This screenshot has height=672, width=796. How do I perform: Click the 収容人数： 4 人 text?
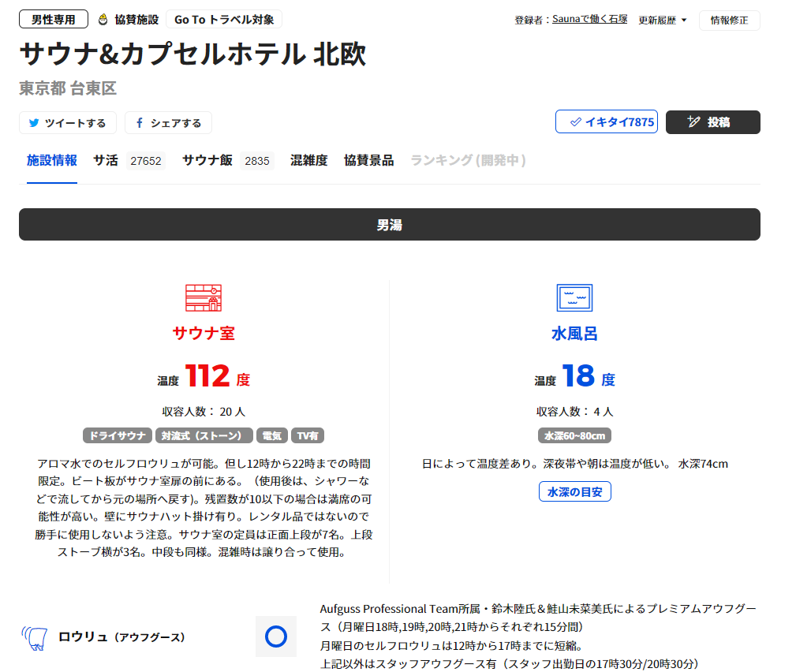pos(574,412)
